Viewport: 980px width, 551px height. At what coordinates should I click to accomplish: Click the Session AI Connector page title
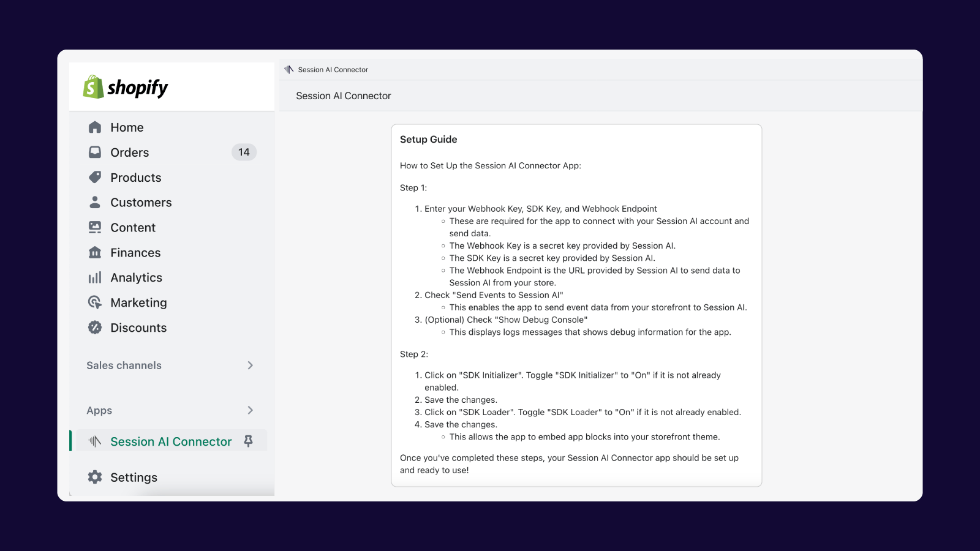(344, 96)
